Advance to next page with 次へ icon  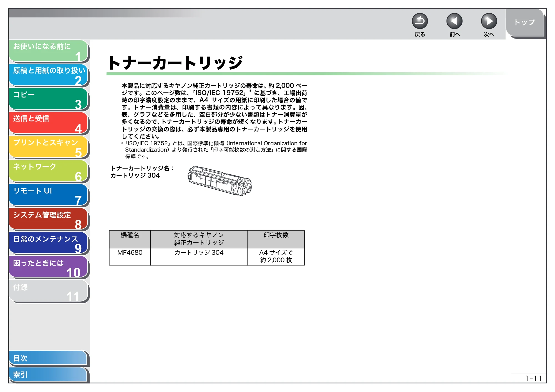click(489, 21)
